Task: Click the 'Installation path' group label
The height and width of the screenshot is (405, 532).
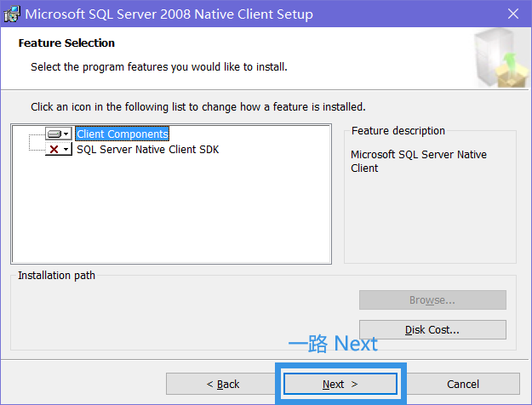Action: pos(56,276)
